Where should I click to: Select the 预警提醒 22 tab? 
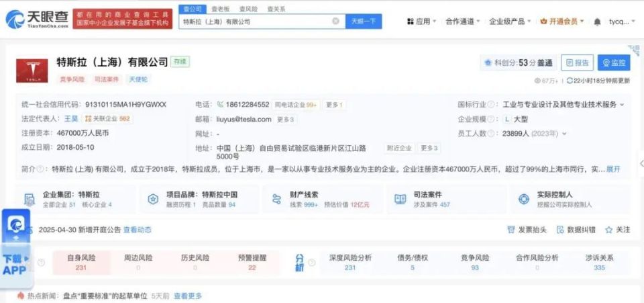click(x=252, y=262)
